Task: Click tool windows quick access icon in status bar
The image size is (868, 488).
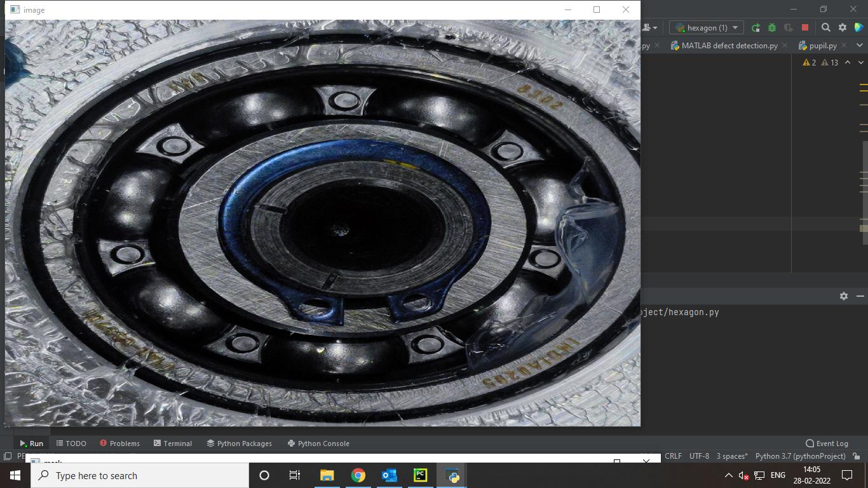Action: point(8,456)
